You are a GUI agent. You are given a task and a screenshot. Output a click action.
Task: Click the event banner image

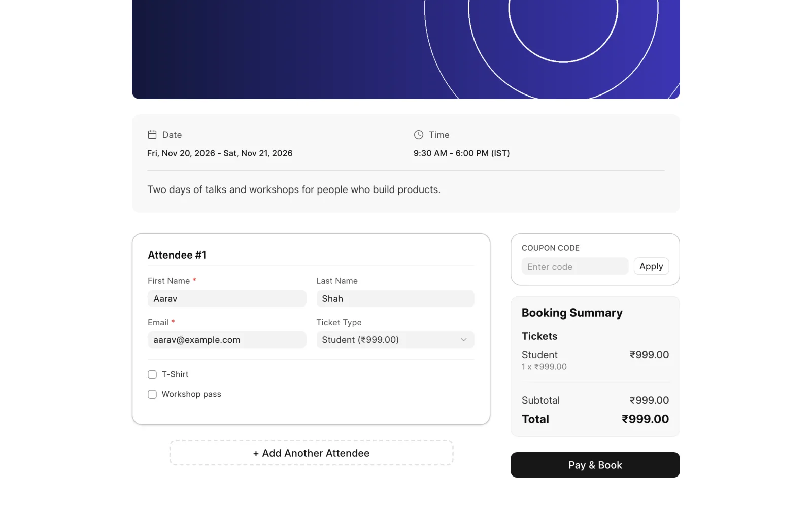[x=406, y=49]
